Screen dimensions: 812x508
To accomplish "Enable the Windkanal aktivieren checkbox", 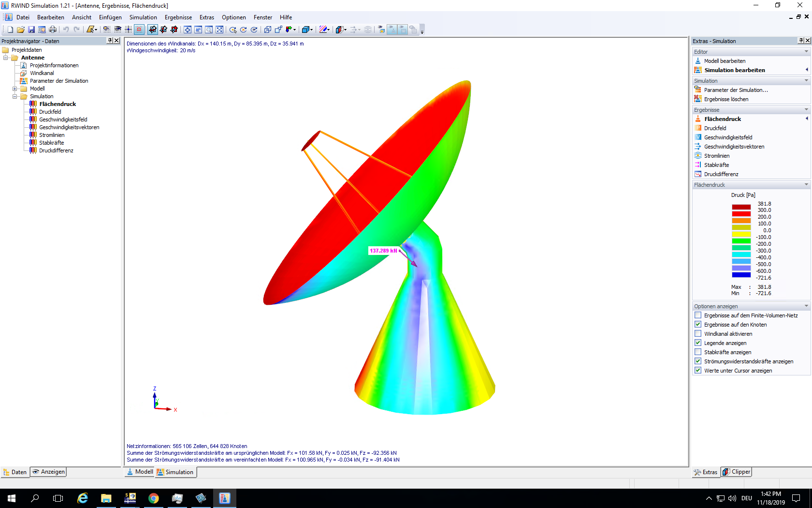I will click(x=698, y=334).
